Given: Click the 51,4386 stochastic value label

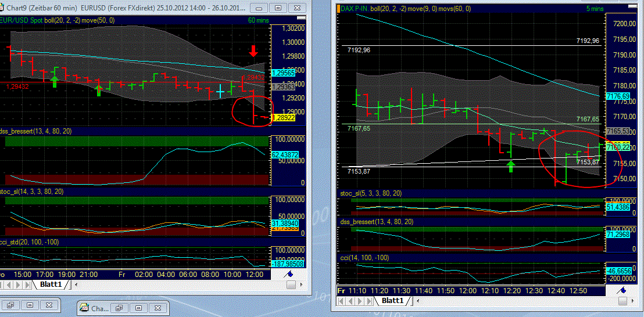Looking at the screenshot, I should tap(618, 207).
